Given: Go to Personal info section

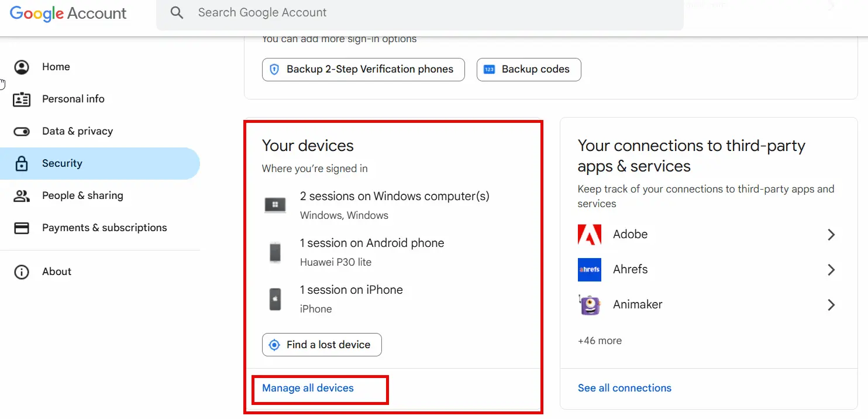Looking at the screenshot, I should coord(73,99).
